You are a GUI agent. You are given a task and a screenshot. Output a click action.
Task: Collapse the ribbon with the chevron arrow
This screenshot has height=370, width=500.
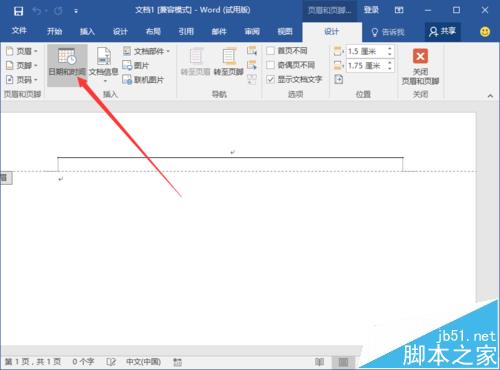490,96
